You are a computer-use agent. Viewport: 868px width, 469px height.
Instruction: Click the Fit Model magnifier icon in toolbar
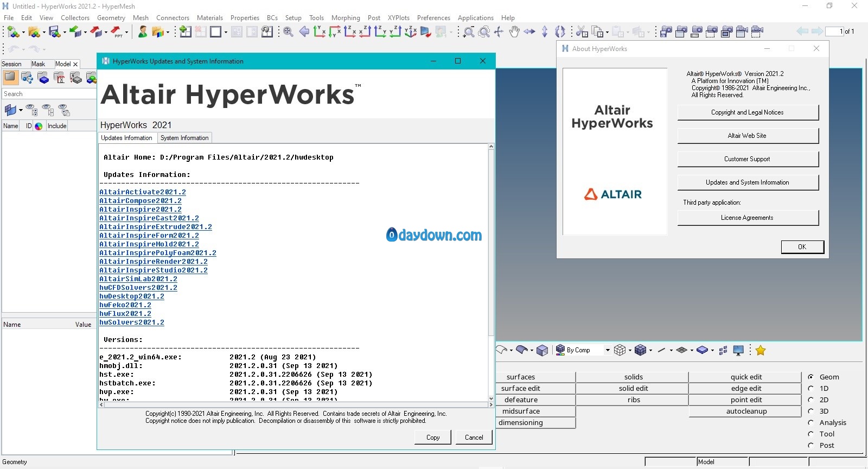point(288,31)
